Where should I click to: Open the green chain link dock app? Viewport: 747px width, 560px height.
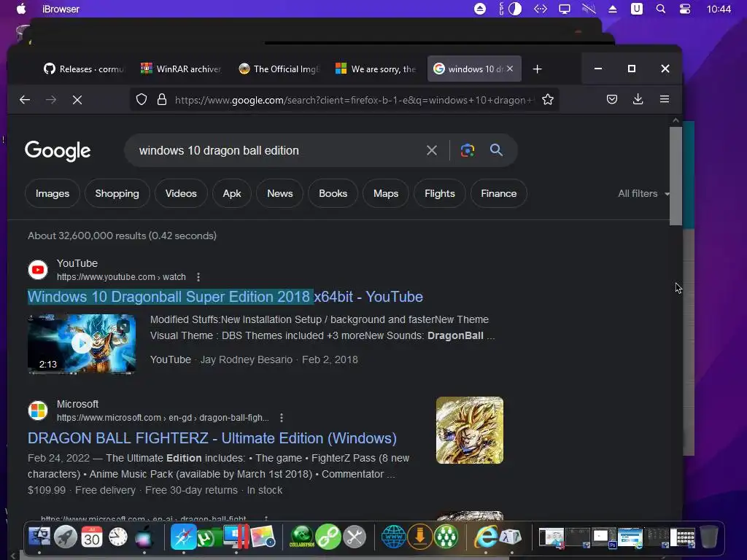coord(328,537)
